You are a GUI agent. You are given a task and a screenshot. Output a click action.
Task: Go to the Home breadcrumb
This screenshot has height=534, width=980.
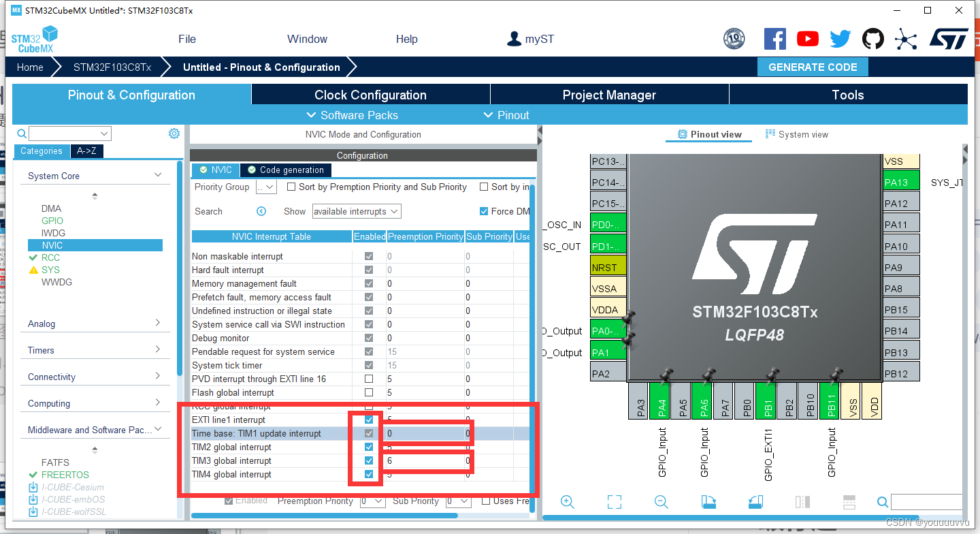pyautogui.click(x=30, y=67)
